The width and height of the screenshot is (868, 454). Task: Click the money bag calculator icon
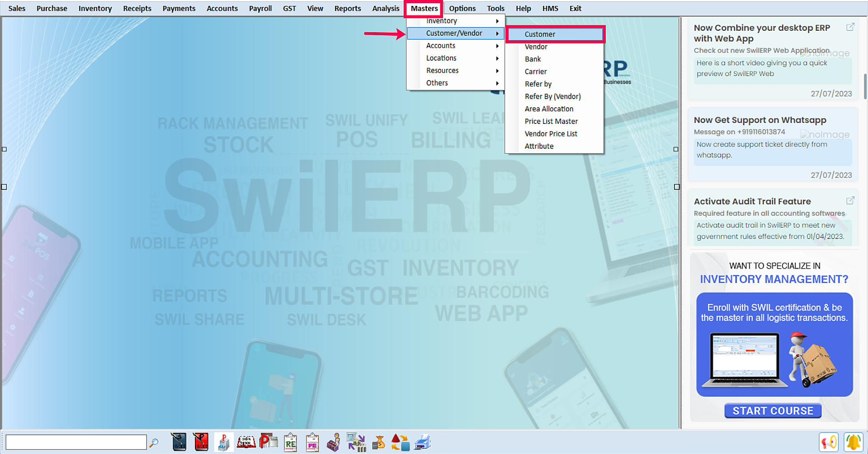click(378, 442)
